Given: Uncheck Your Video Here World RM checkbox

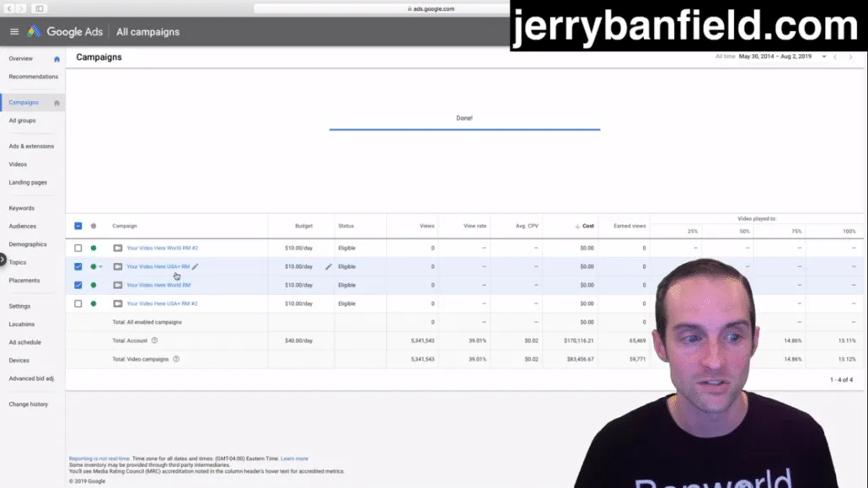Looking at the screenshot, I should click(x=78, y=285).
